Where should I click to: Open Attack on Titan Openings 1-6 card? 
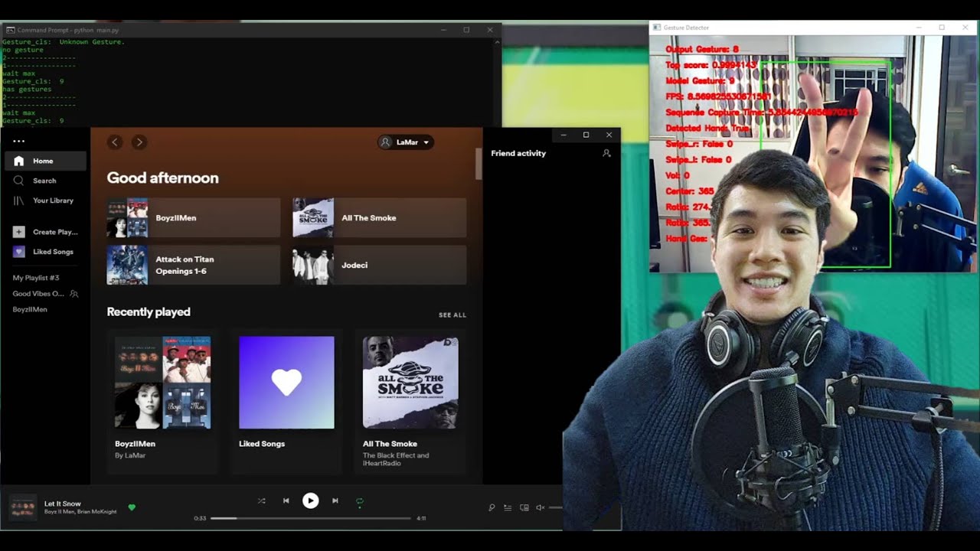(194, 265)
